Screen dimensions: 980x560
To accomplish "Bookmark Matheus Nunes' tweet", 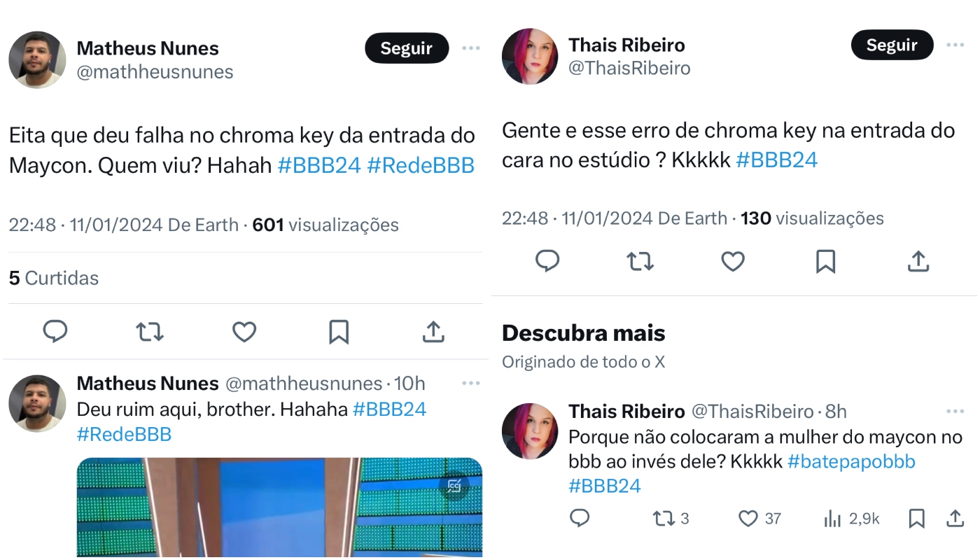I will [338, 332].
